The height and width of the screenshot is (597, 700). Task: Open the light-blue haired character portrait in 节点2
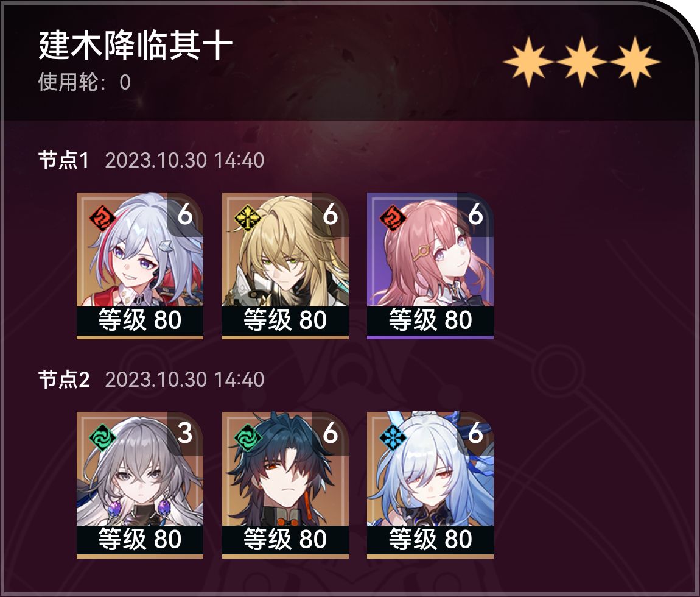click(430, 485)
